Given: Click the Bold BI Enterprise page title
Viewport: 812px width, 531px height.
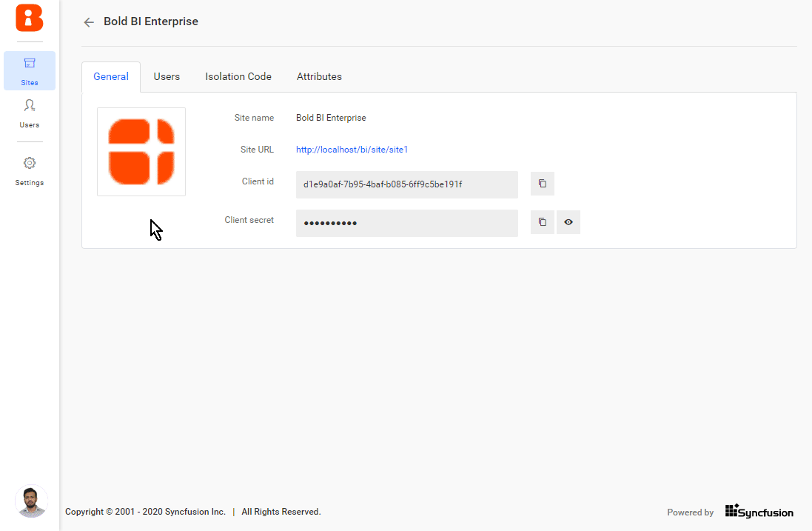Looking at the screenshot, I should point(150,21).
